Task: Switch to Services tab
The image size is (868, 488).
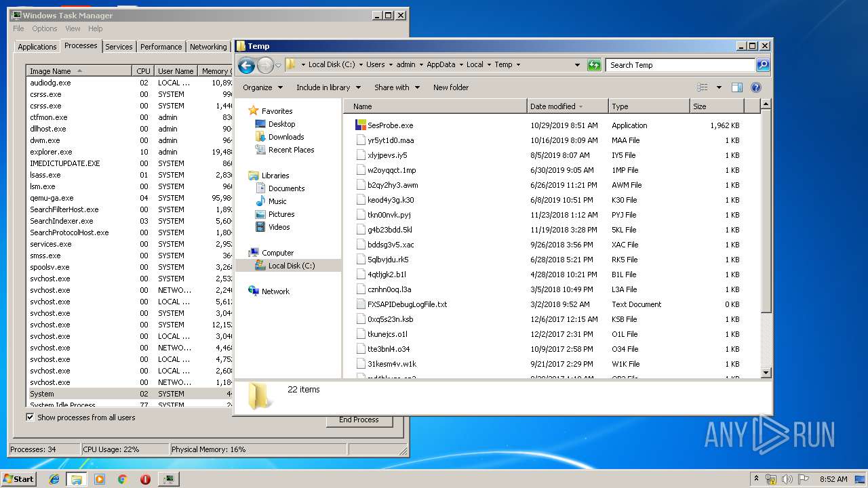Action: 119,47
